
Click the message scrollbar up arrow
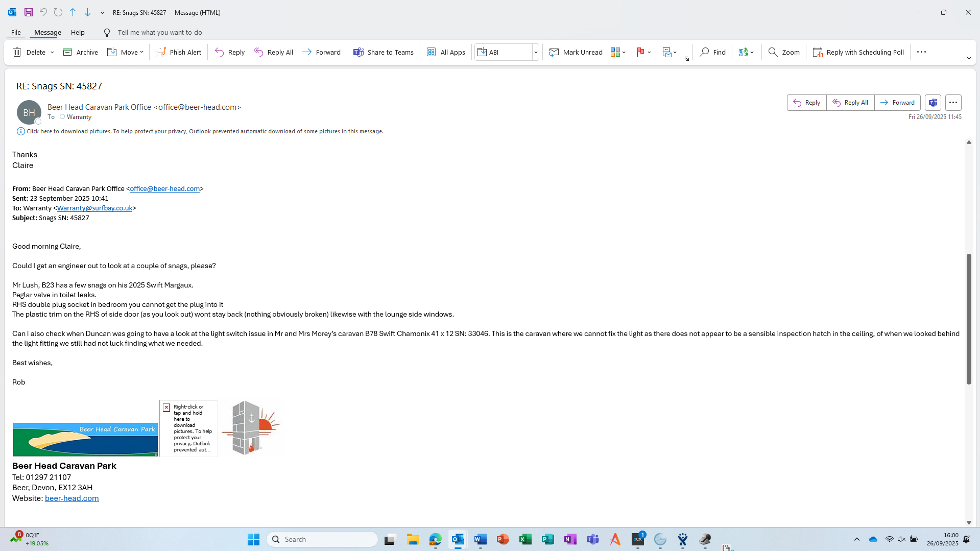969,142
